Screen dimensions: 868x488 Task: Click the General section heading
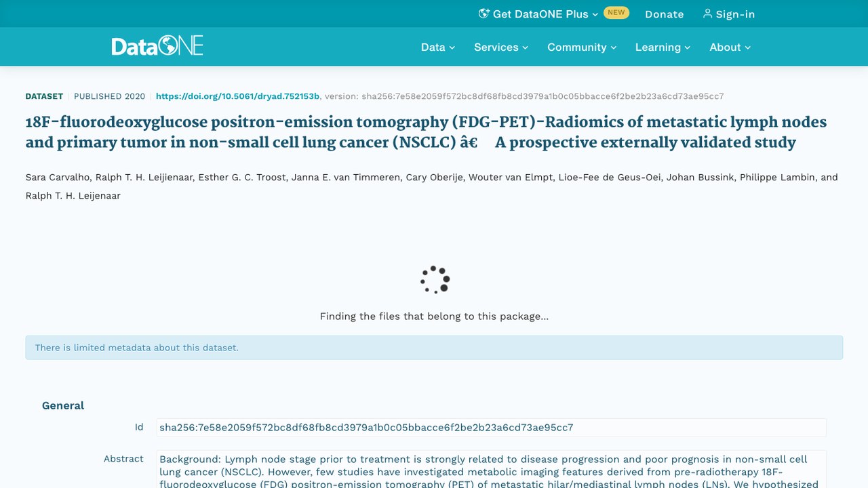click(x=63, y=405)
